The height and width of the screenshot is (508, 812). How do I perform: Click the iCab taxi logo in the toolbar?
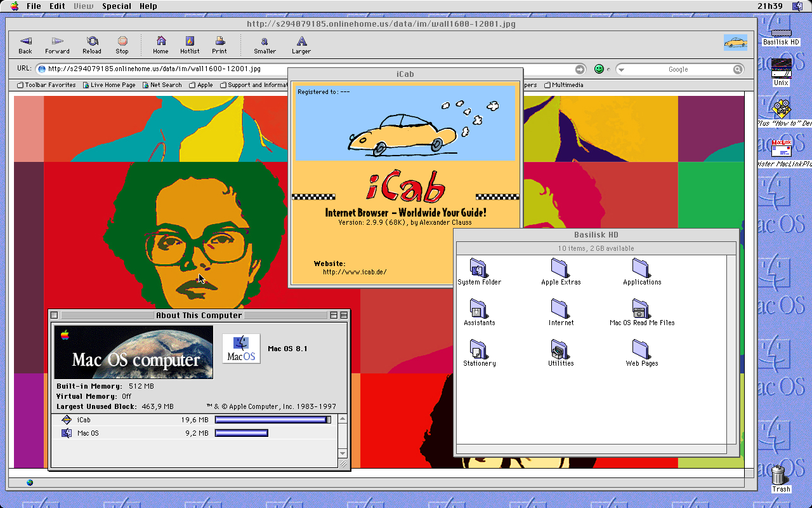pyautogui.click(x=735, y=43)
